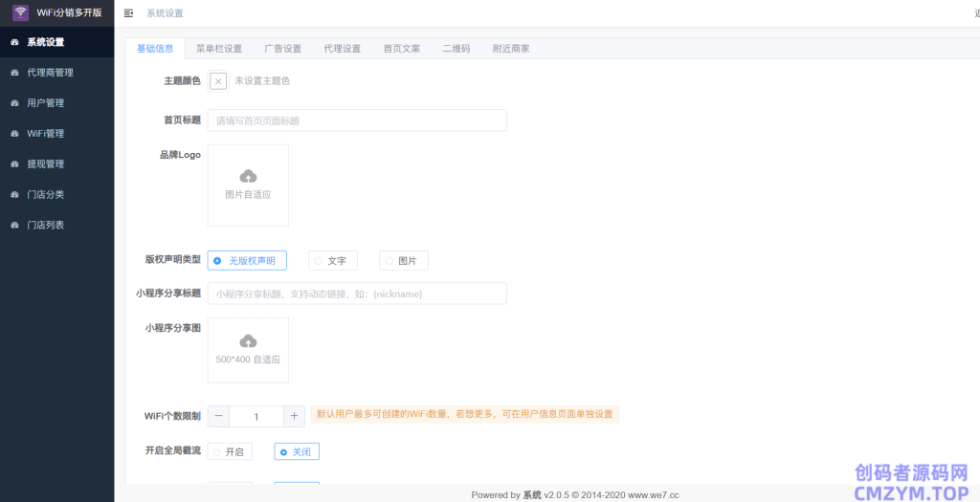Increase WiFi个数限制 with plus button
This screenshot has height=502, width=980.
[x=294, y=416]
